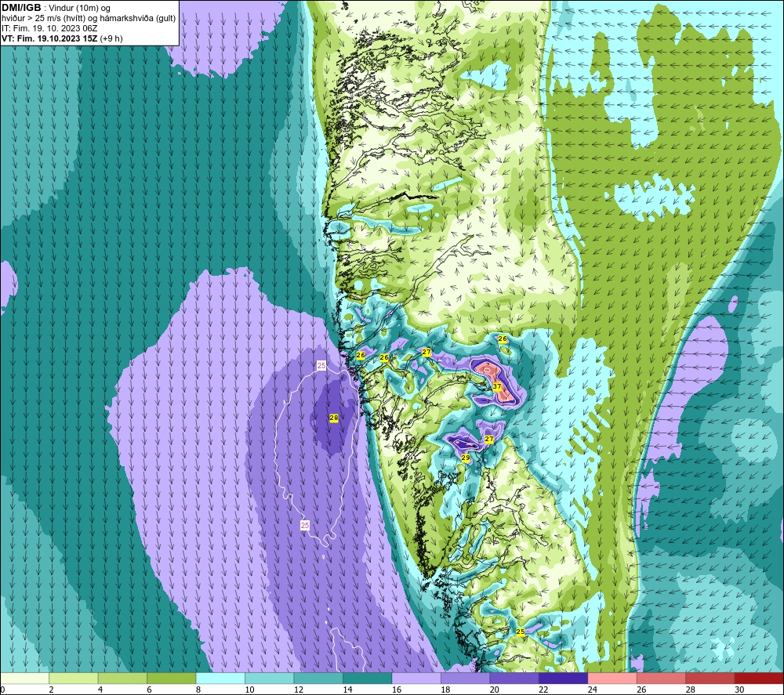The image size is (784, 695).
Task: Select the red 28–30 m/s legend swatch
Action: point(710,678)
